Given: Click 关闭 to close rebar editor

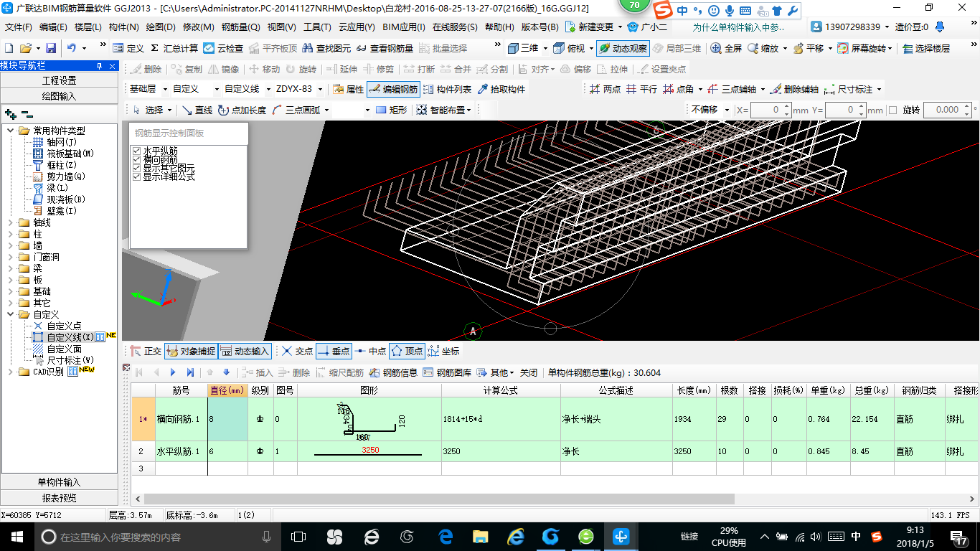Looking at the screenshot, I should (529, 372).
